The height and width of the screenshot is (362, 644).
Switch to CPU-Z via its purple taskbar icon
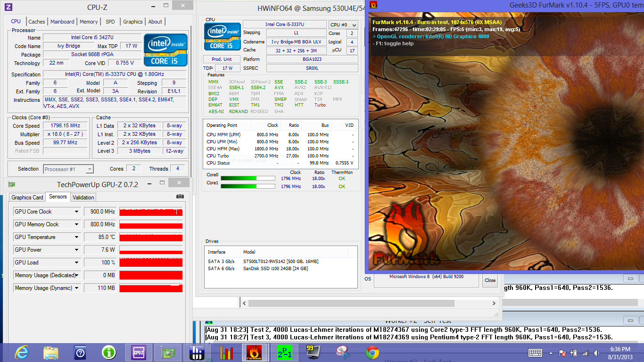(138, 352)
